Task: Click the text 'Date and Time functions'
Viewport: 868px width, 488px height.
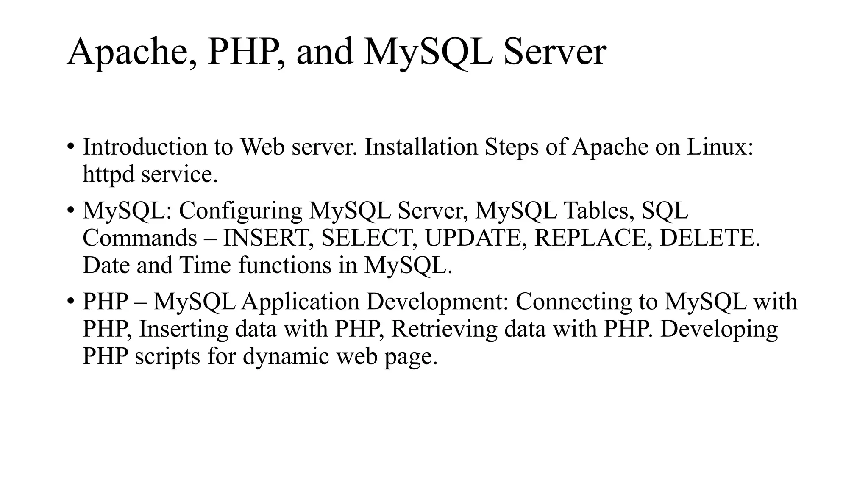Action: pyautogui.click(x=207, y=265)
